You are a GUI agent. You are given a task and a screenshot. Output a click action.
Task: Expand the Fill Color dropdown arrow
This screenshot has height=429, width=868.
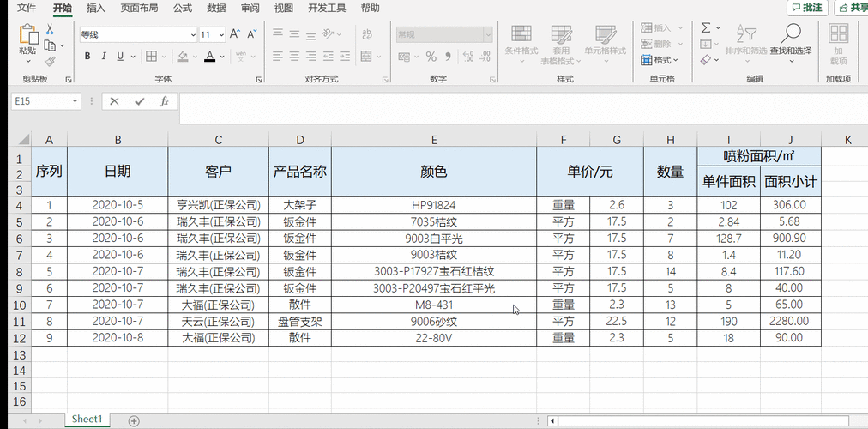[195, 57]
